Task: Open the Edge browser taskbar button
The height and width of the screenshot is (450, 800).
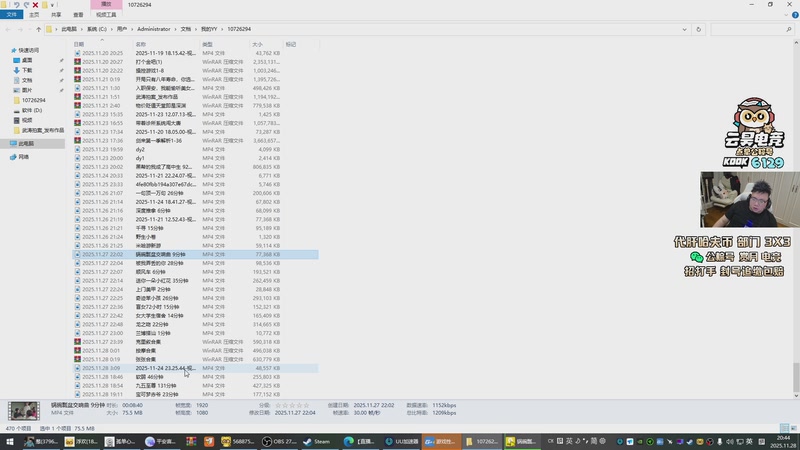Action: click(x=360, y=442)
